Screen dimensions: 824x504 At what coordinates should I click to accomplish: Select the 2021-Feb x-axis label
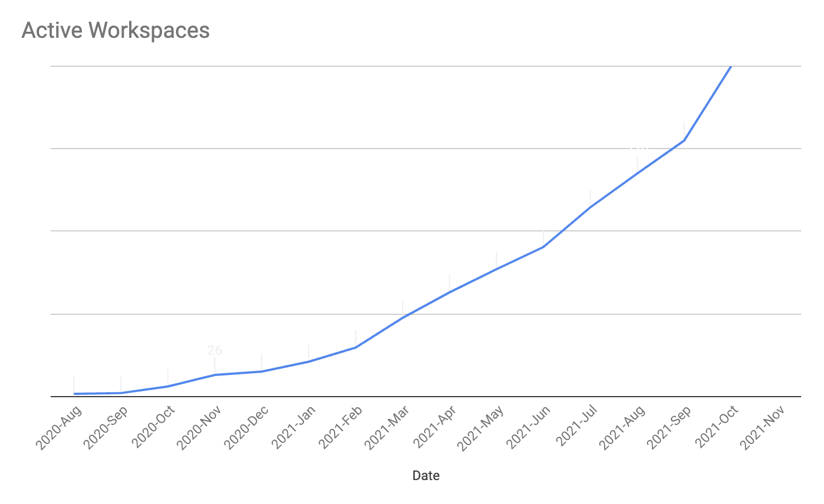[340, 427]
